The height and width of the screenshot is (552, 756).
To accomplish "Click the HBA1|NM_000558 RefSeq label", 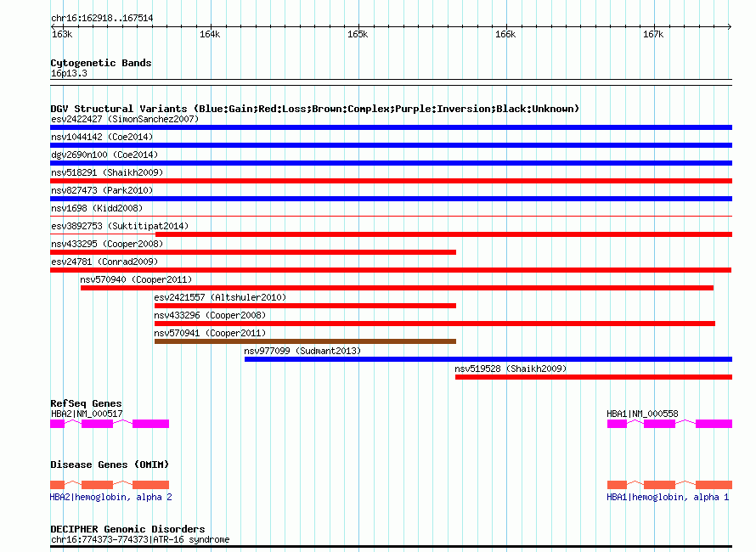I will tap(642, 414).
